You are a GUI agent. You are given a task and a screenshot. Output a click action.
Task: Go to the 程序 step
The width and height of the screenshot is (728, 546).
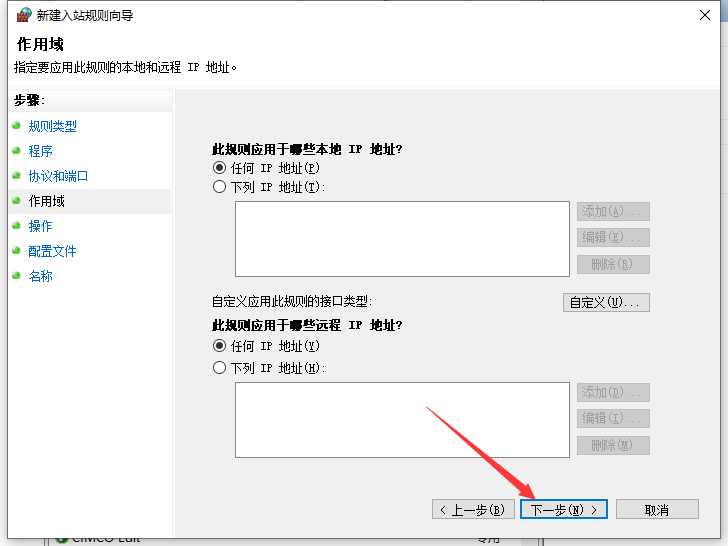41,151
